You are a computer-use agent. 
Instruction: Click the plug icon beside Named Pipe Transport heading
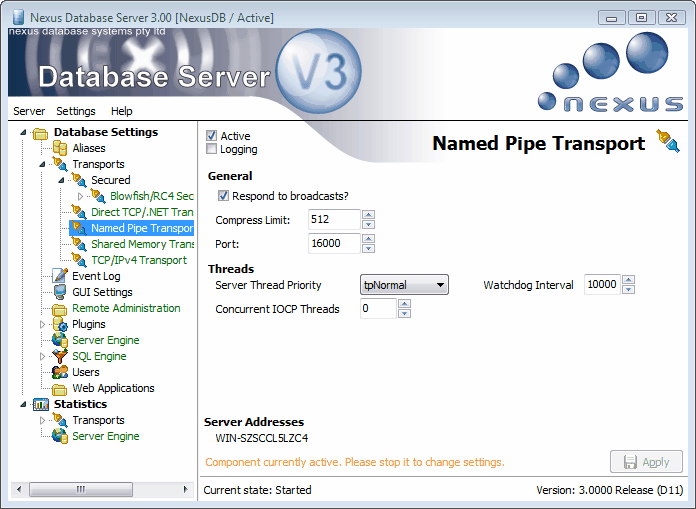[x=668, y=141]
